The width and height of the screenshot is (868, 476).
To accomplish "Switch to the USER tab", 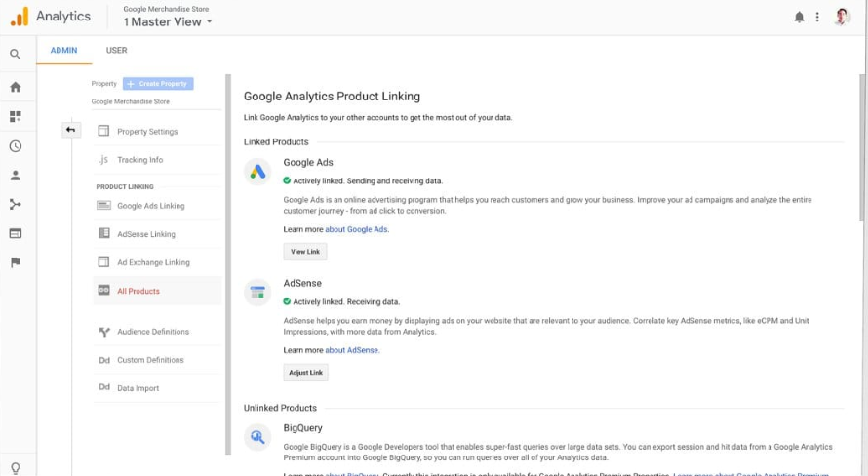I will click(116, 50).
